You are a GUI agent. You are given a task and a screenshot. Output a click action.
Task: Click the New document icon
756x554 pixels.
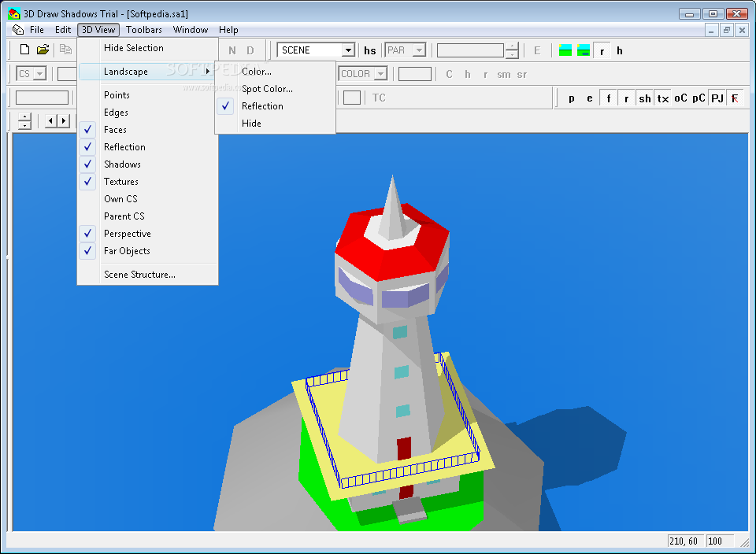[x=24, y=49]
